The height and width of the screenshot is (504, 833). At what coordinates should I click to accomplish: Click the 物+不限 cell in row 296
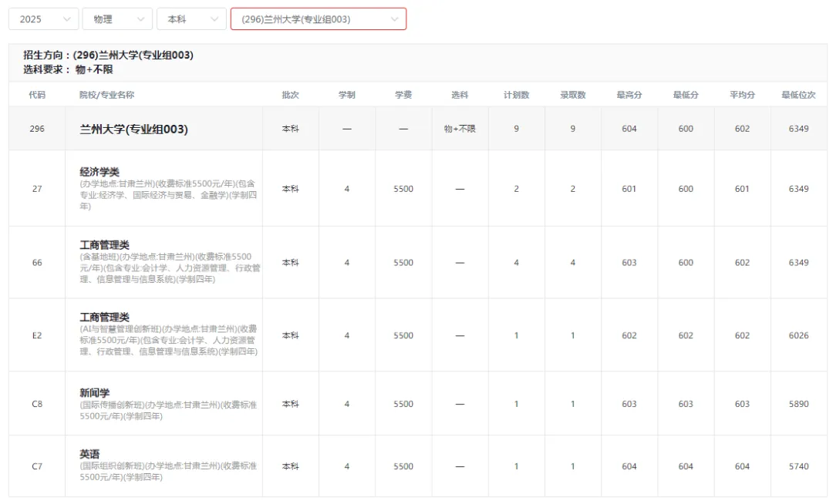460,129
